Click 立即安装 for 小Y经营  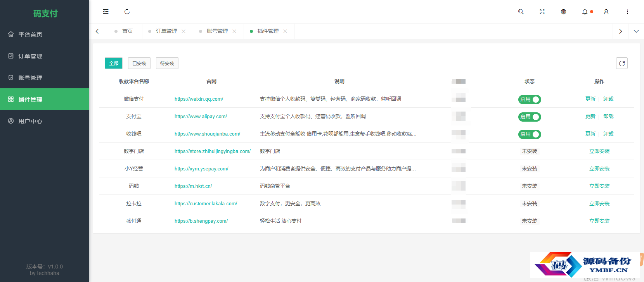(599, 169)
